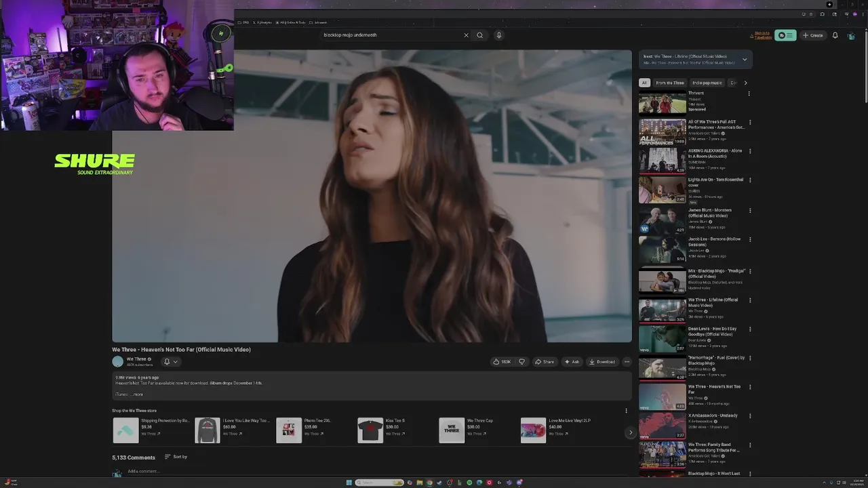Open the Windows Start button on the taskbar
The width and height of the screenshot is (868, 488).
coord(349,483)
